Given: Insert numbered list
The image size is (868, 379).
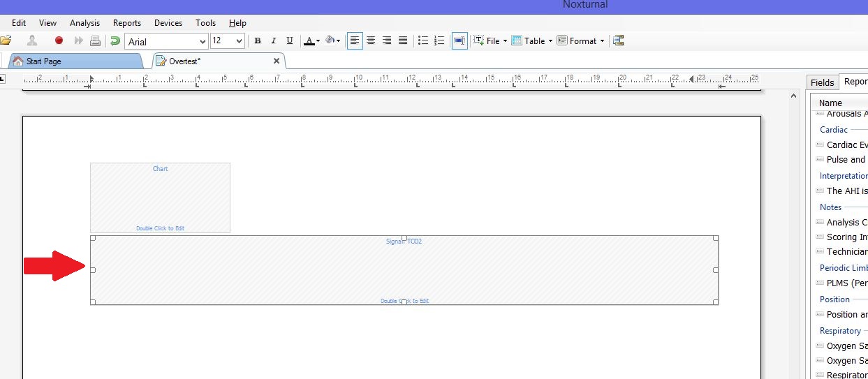Looking at the screenshot, I should [439, 40].
